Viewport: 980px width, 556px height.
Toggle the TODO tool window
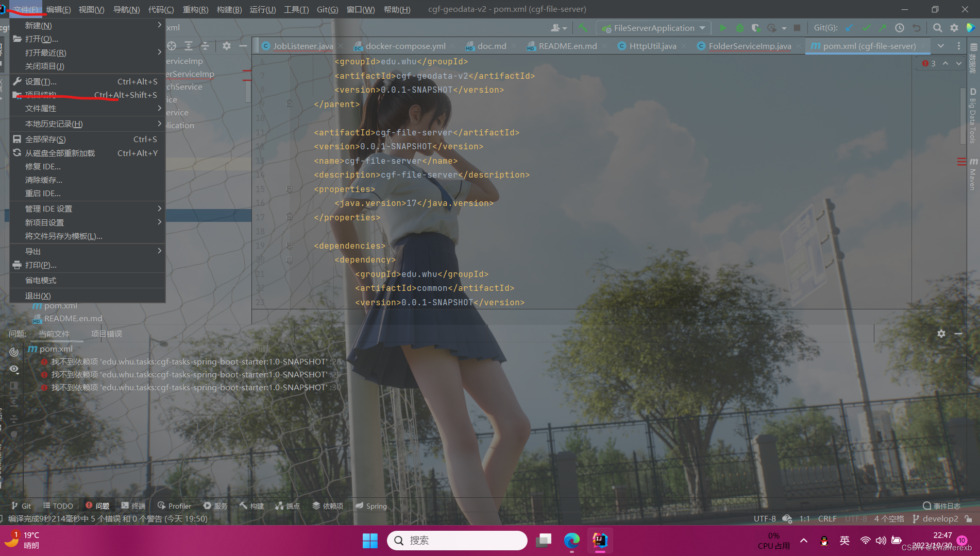pos(58,506)
